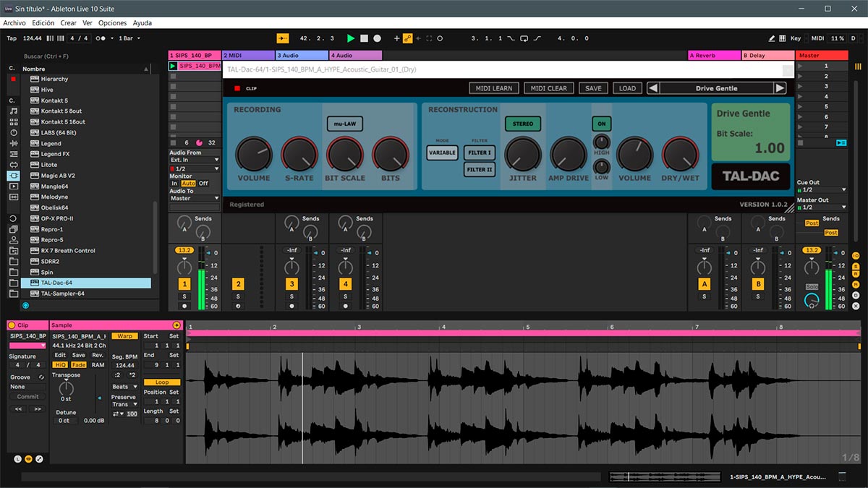Click the preview toggle icon below browser
Screen dimensions: 868x488
point(25,305)
